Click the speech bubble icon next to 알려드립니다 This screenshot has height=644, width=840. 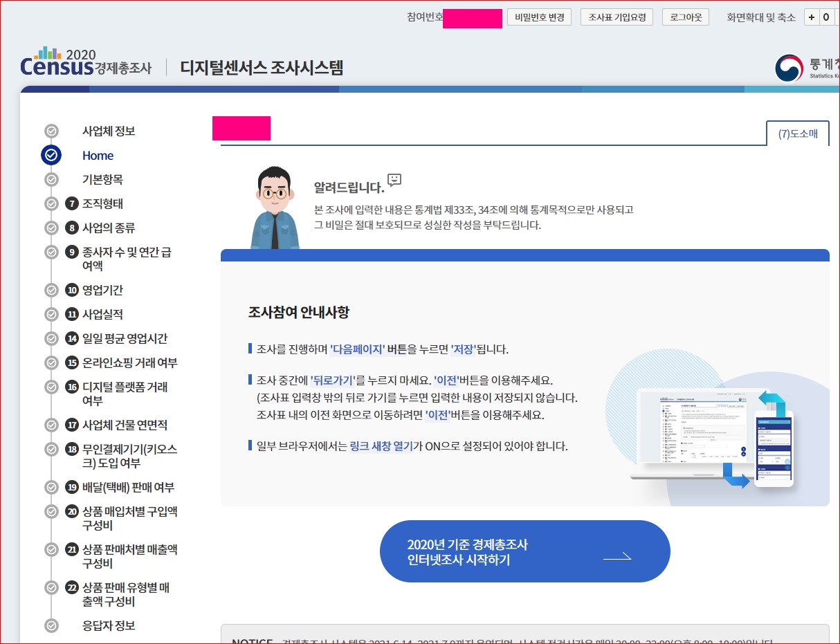[394, 180]
